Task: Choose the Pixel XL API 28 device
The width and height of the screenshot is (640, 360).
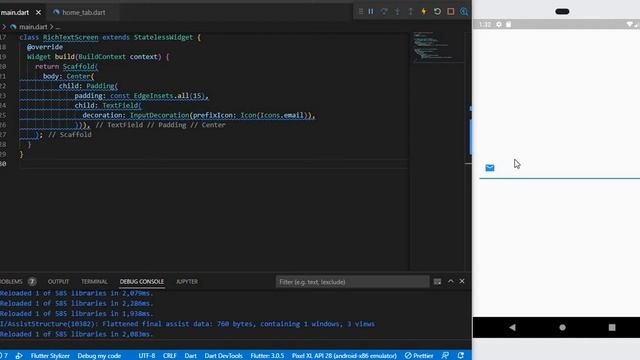Action: pyautogui.click(x=344, y=356)
